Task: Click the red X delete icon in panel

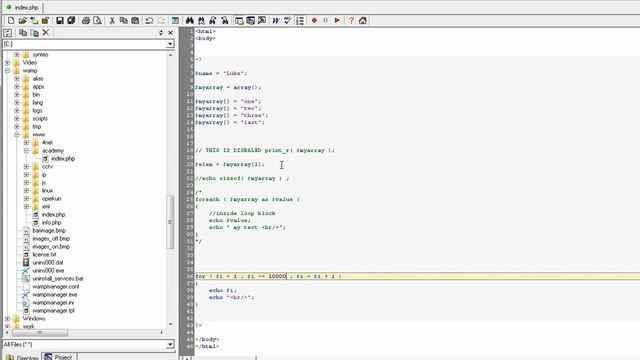Action: tap(46, 33)
